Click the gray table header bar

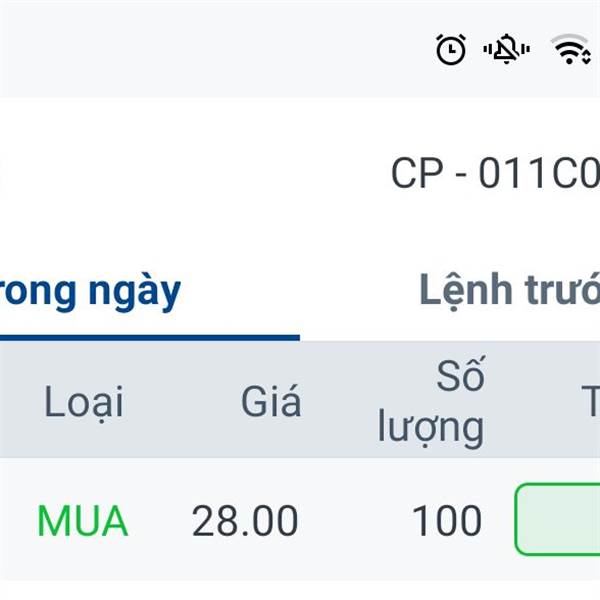[300, 399]
